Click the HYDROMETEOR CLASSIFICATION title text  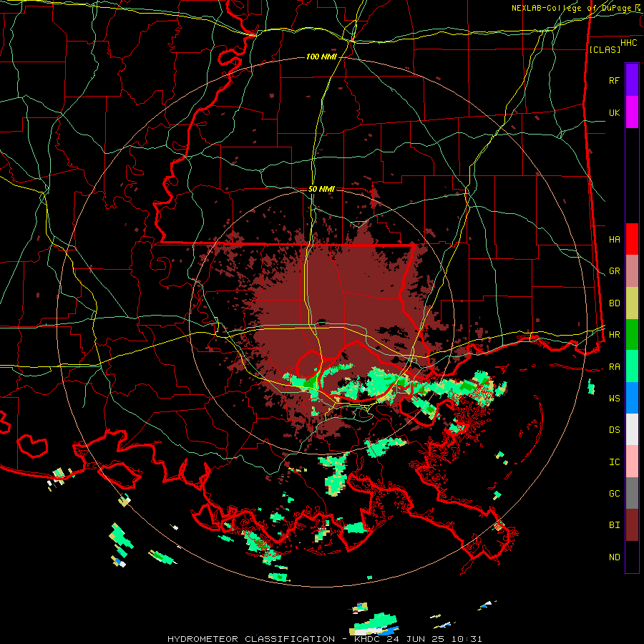[x=251, y=639]
